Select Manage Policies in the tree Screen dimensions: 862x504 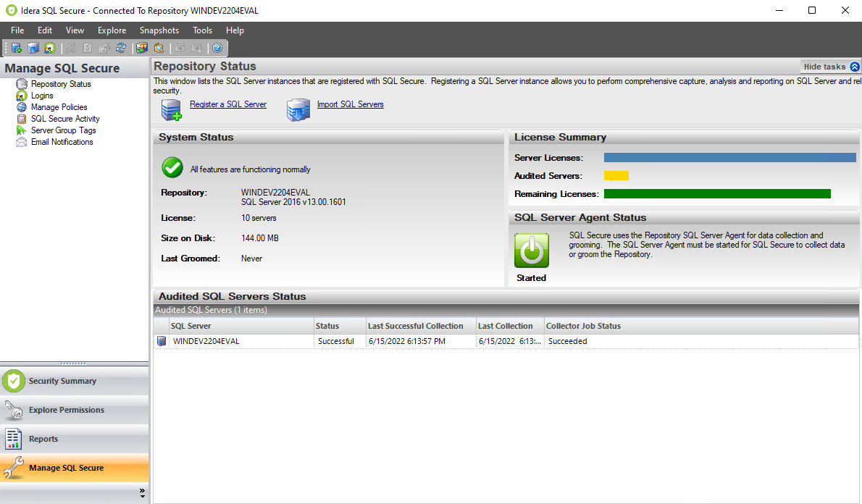59,107
